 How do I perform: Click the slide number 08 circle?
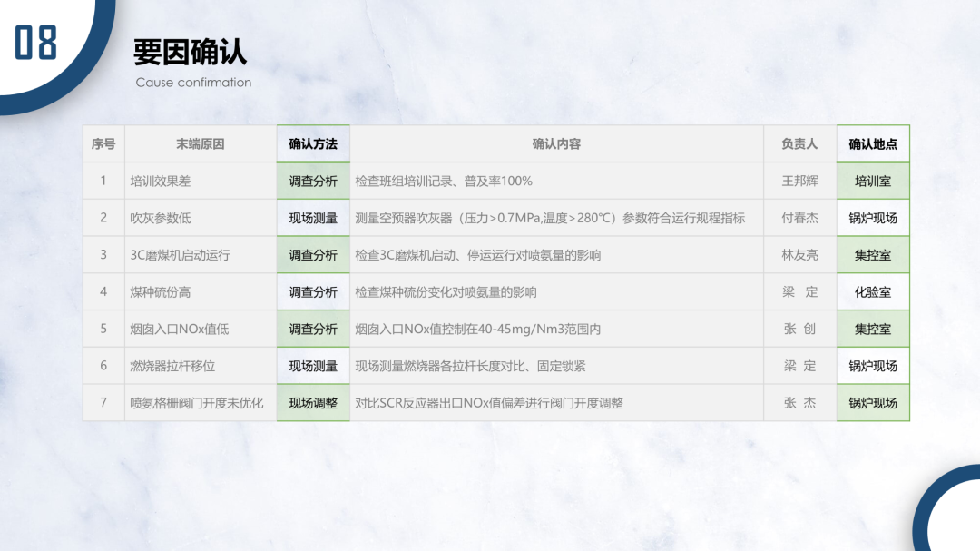point(38,39)
